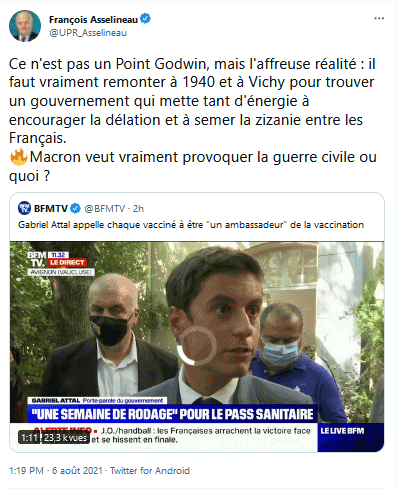This screenshot has height=489, width=403.
Task: Click the Twitter for Android source label
Action: (150, 470)
